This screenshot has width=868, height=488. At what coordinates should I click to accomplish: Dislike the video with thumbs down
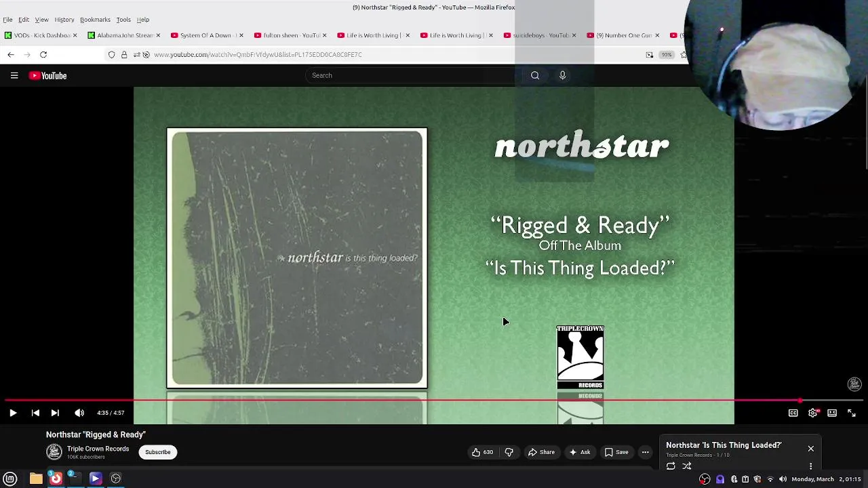509,452
